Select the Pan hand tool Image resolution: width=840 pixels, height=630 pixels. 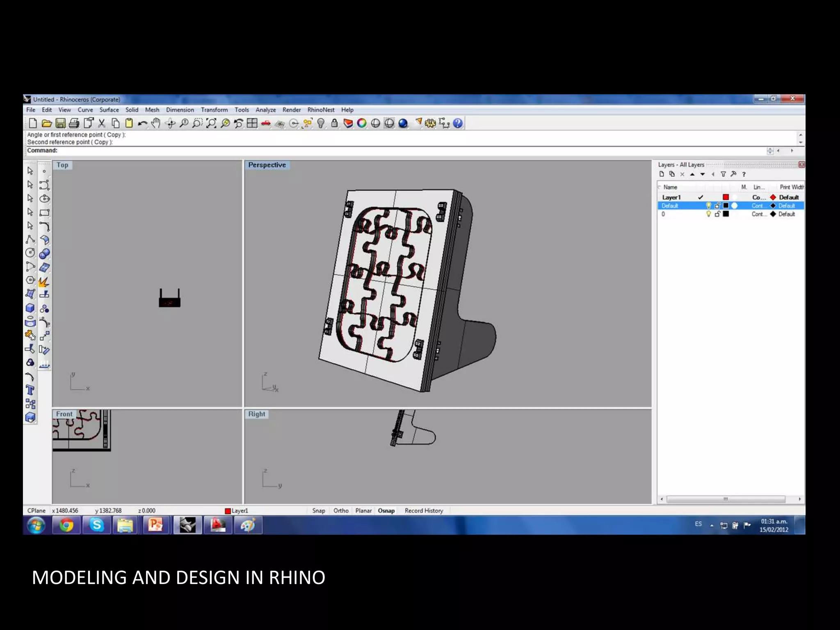tap(156, 123)
